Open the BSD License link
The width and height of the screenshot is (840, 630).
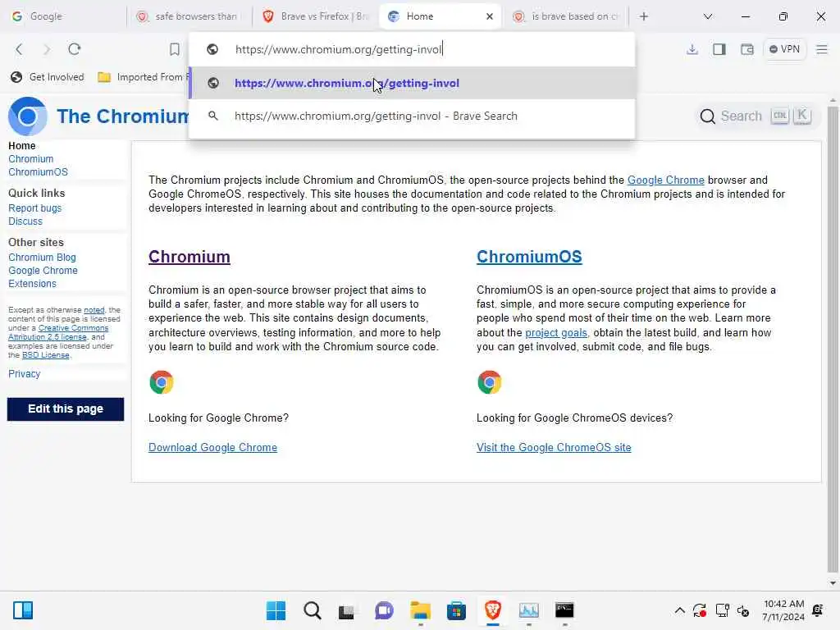click(46, 355)
